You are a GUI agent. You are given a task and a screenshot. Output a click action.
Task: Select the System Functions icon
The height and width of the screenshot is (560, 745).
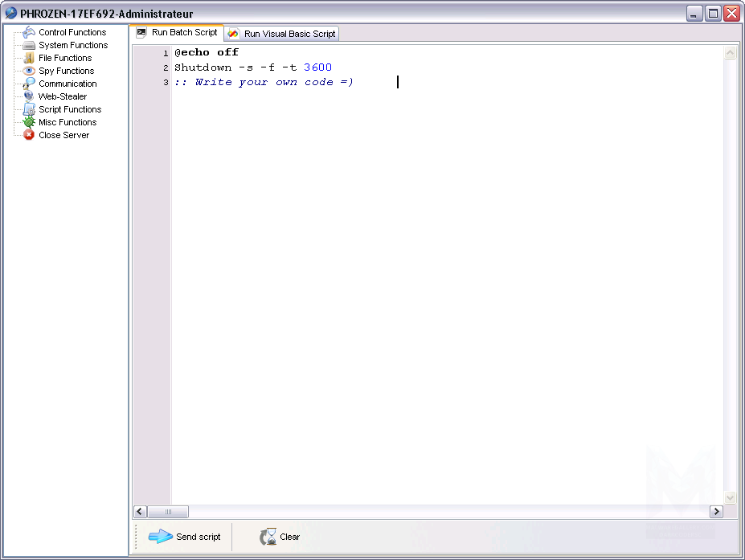point(29,45)
